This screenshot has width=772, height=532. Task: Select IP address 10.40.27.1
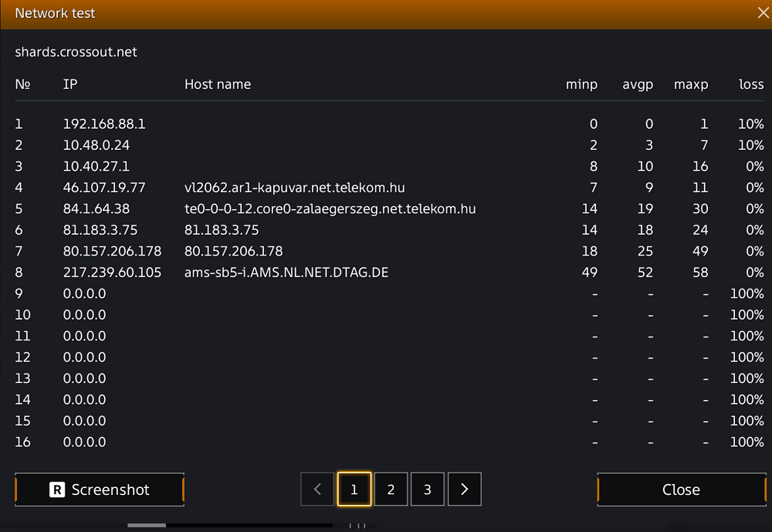(x=96, y=166)
